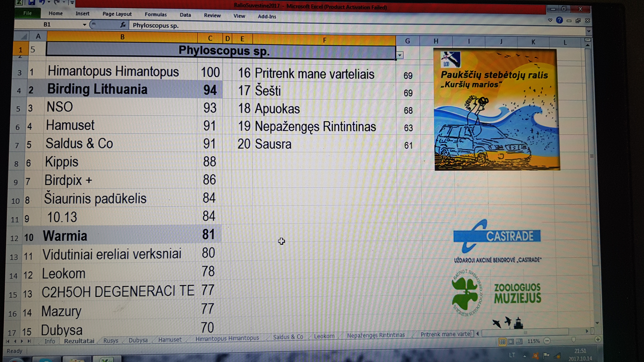The height and width of the screenshot is (362, 644).
Task: Click the zoom out minus button
Action: [x=547, y=341]
